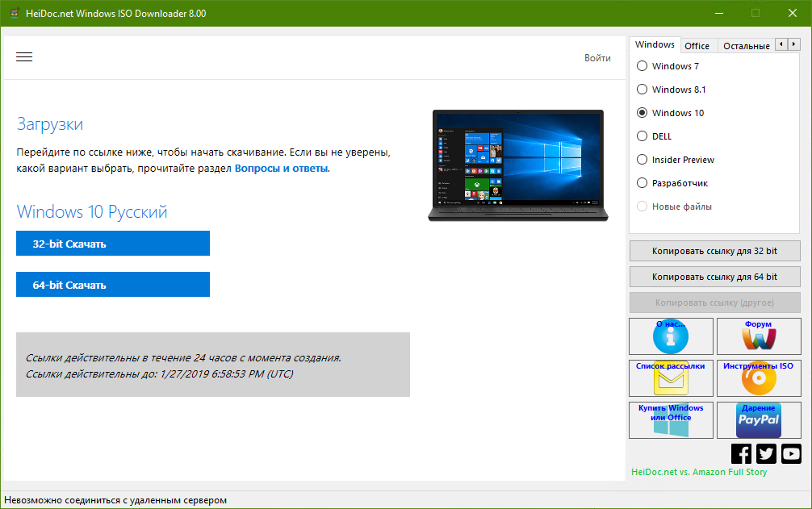Open the YouTube channel icon

(791, 453)
